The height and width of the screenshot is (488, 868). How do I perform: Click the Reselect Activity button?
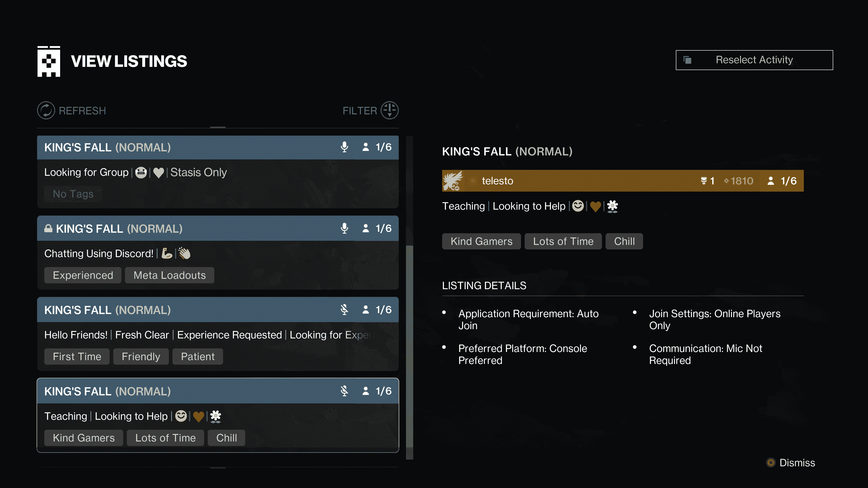pyautogui.click(x=755, y=60)
